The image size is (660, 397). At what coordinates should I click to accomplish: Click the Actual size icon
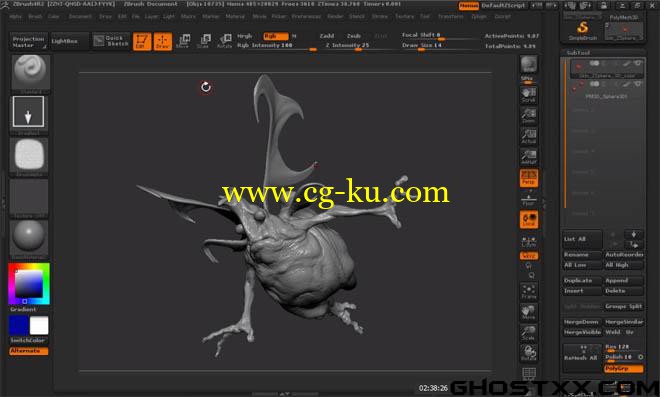[529, 136]
